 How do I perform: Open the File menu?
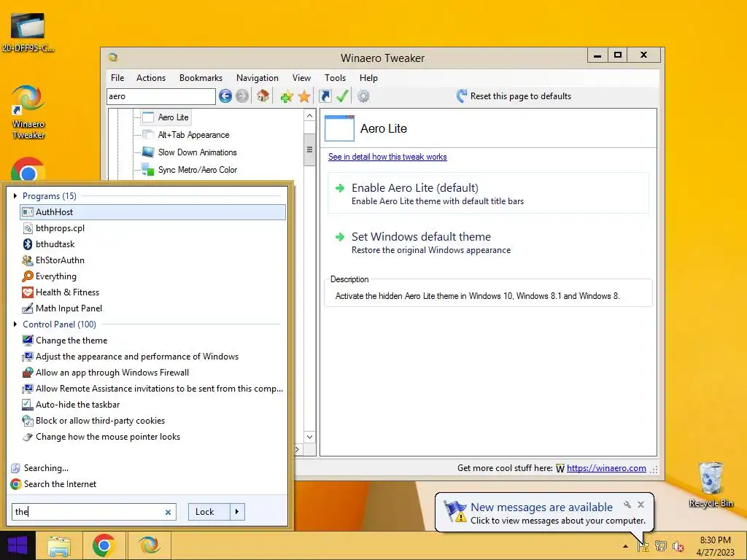coord(117,77)
